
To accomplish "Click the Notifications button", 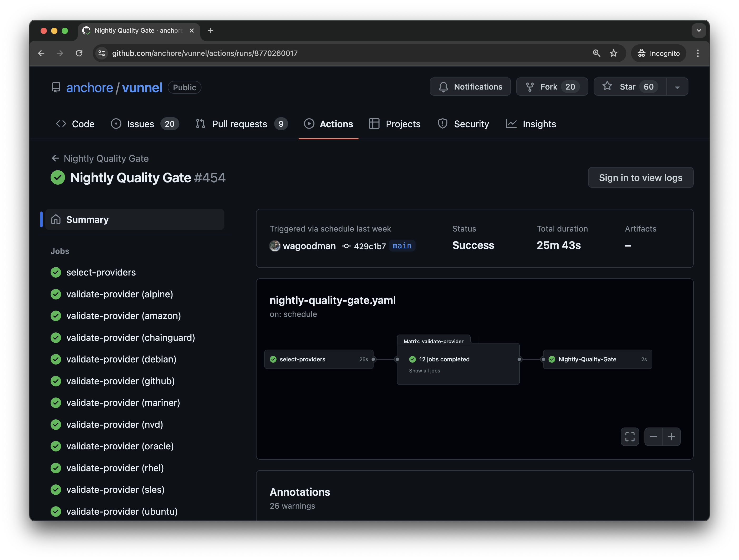I will pyautogui.click(x=470, y=87).
